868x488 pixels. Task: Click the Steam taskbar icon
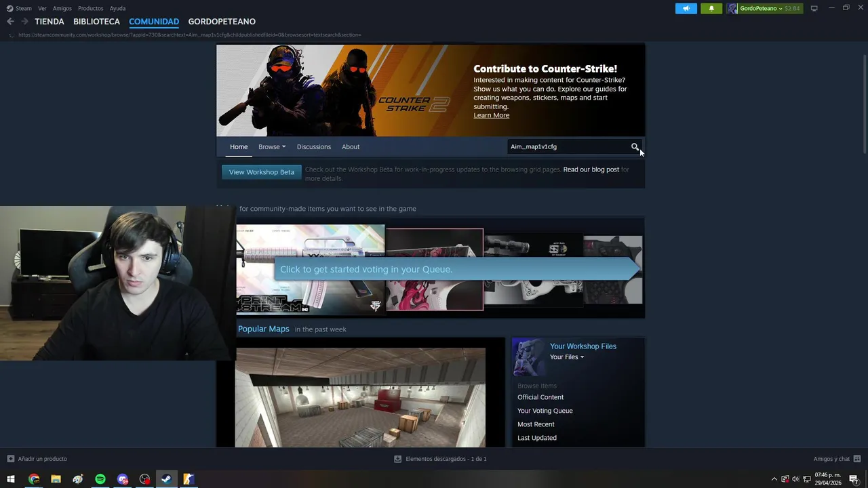[167, 479]
